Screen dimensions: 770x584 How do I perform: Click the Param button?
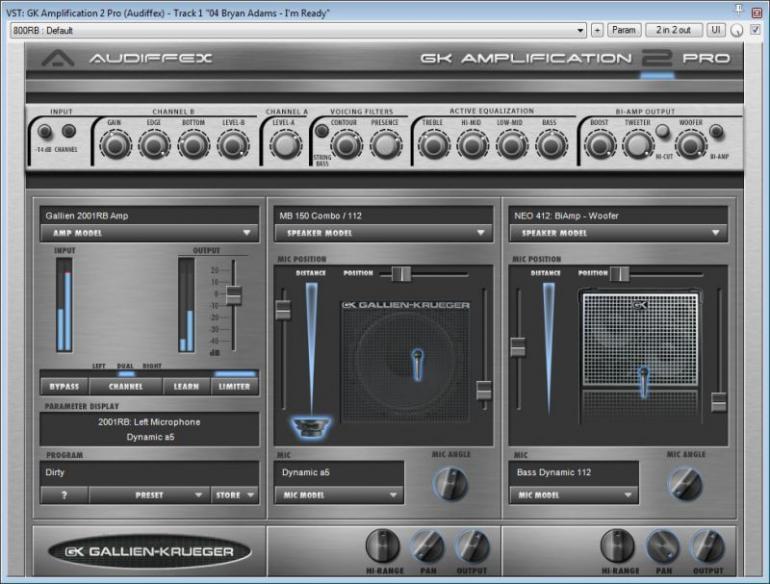(x=624, y=30)
